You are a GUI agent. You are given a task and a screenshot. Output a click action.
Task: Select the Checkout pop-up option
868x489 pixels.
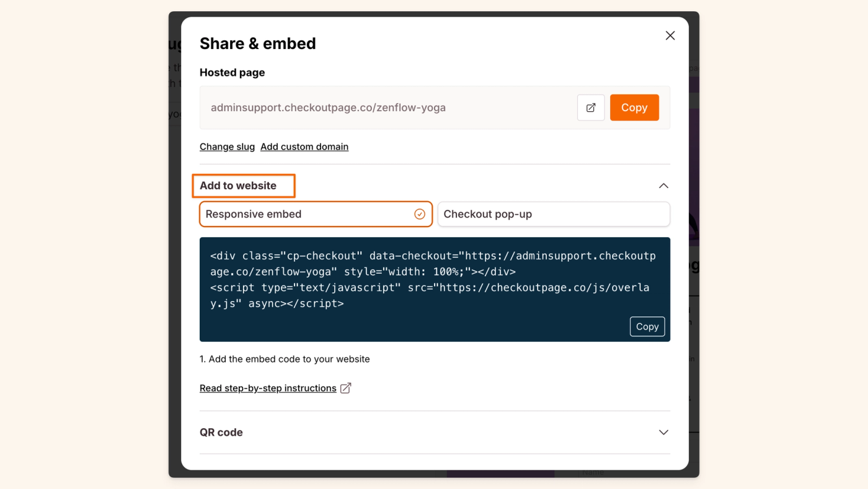tap(554, 214)
